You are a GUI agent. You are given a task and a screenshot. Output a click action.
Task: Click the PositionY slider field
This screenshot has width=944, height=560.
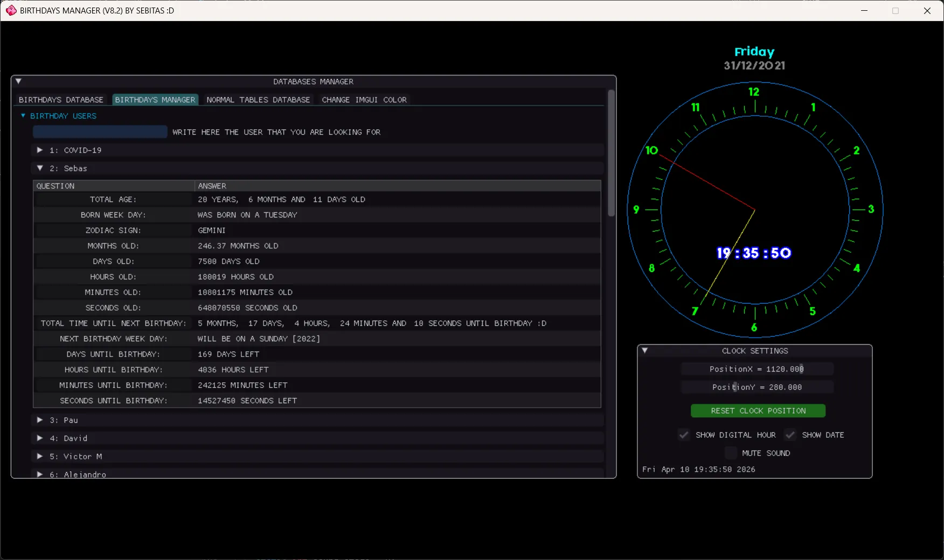756,387
